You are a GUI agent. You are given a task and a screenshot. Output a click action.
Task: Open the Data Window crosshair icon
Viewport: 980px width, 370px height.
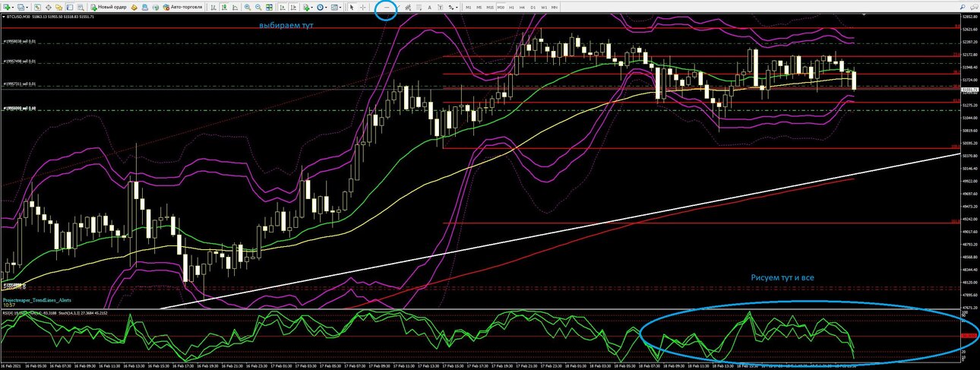click(x=49, y=7)
